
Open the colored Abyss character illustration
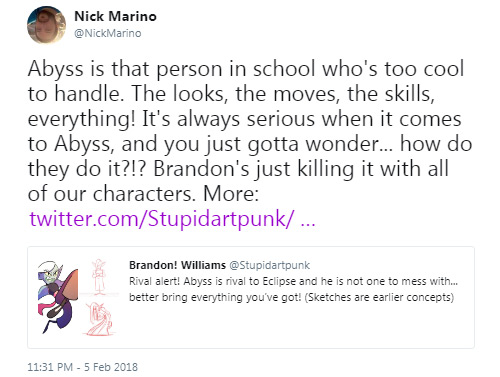pos(58,297)
